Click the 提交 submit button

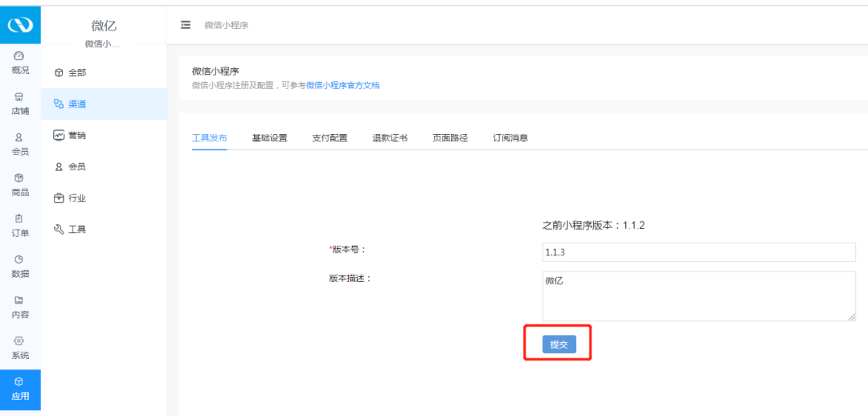click(x=559, y=344)
